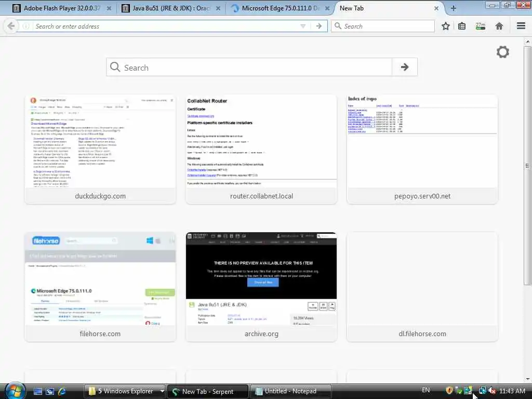Open the dl.filehorse.com tile
This screenshot has height=399, width=532.
click(x=422, y=287)
